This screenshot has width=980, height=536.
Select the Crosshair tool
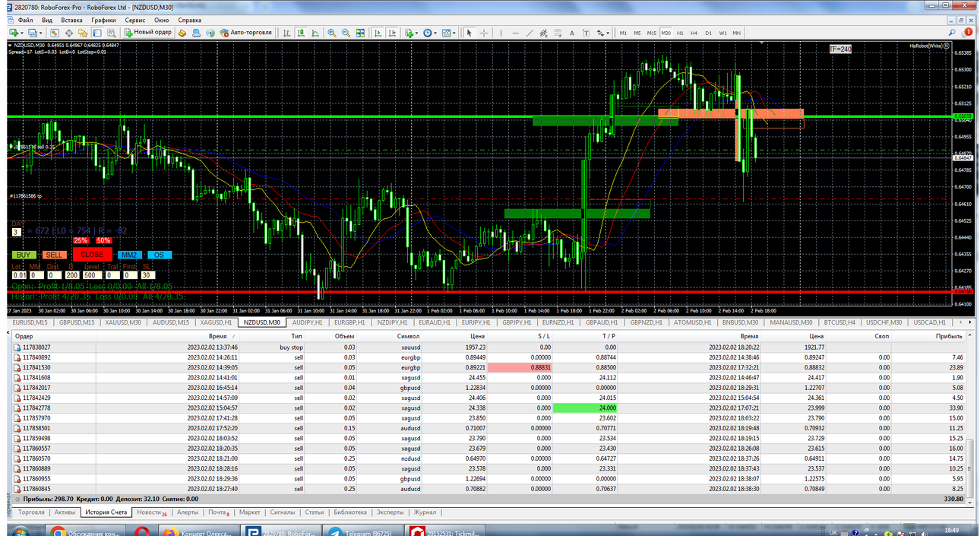coord(483,33)
